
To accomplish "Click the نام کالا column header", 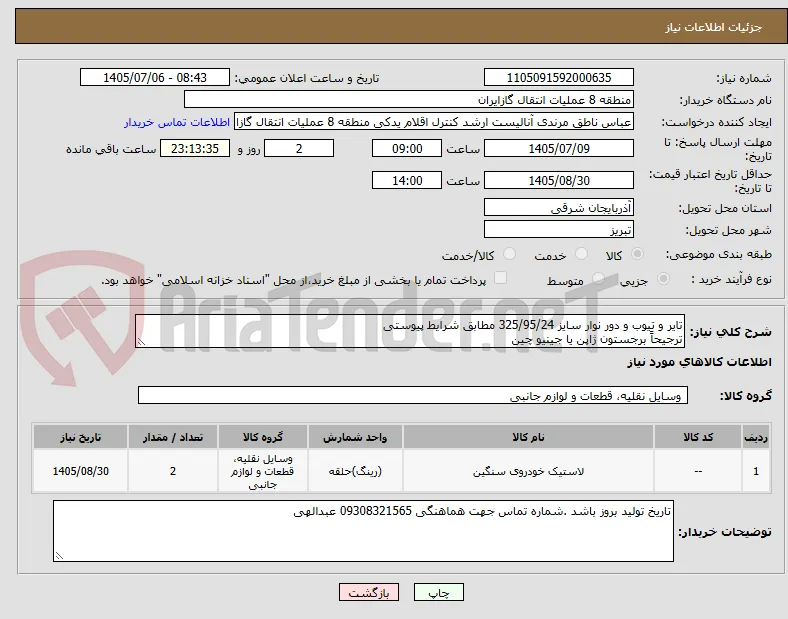I will 528,437.
